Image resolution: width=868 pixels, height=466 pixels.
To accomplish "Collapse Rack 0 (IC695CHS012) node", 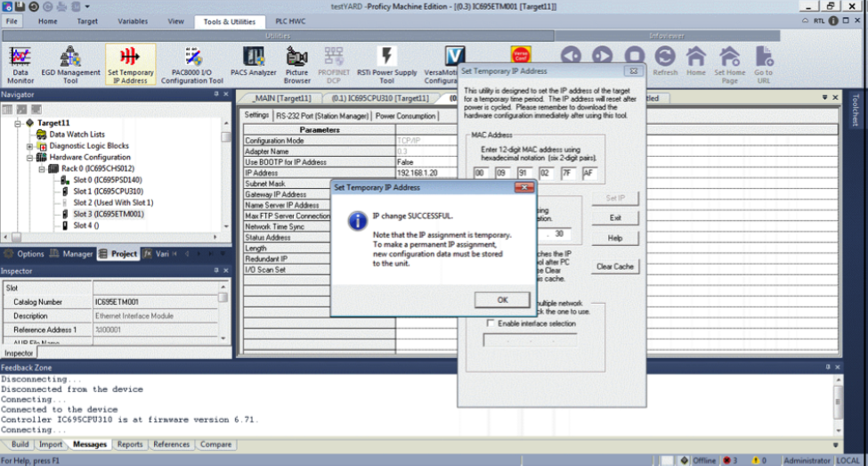I will pos(42,169).
